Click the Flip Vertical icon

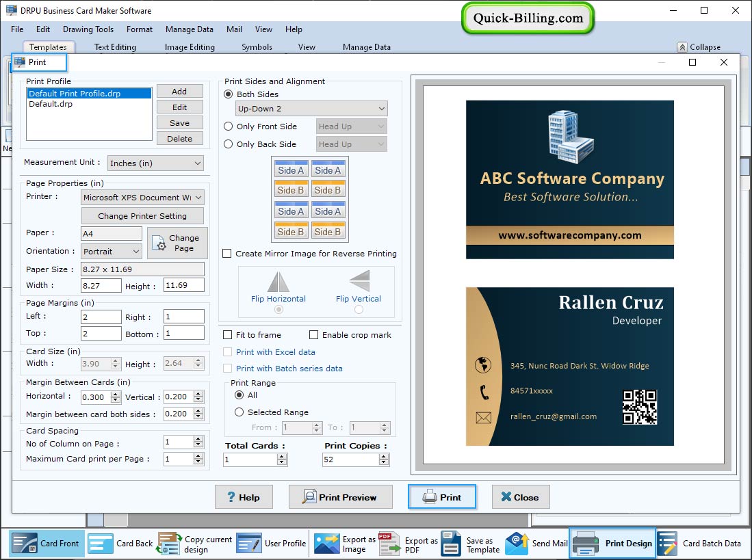pyautogui.click(x=359, y=281)
